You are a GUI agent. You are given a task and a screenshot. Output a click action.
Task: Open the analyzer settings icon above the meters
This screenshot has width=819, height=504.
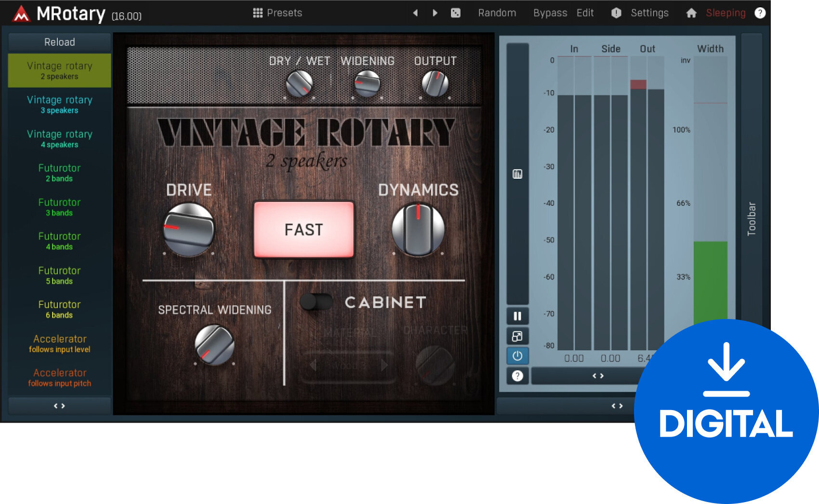coord(517,174)
